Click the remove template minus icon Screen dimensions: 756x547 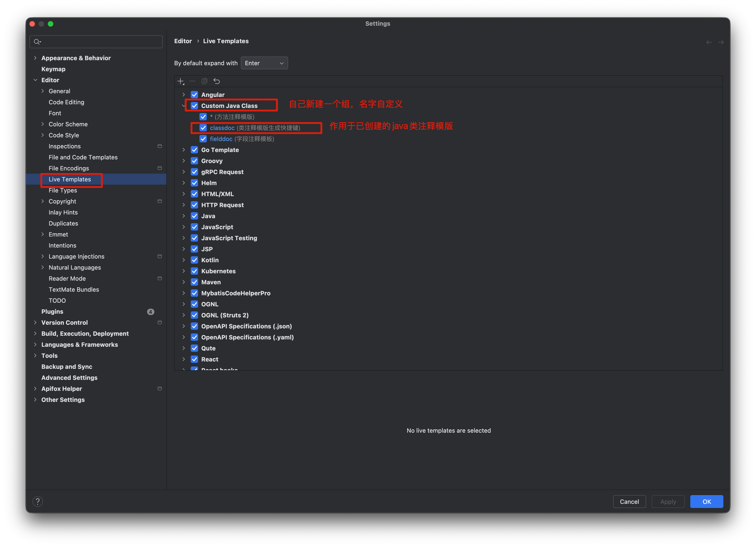click(192, 81)
